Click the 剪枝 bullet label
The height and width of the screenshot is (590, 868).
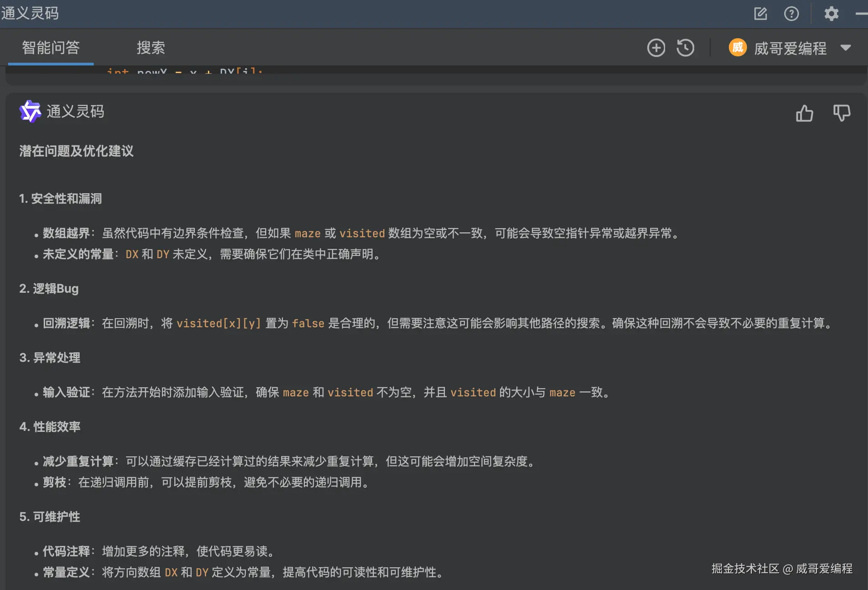(x=55, y=482)
